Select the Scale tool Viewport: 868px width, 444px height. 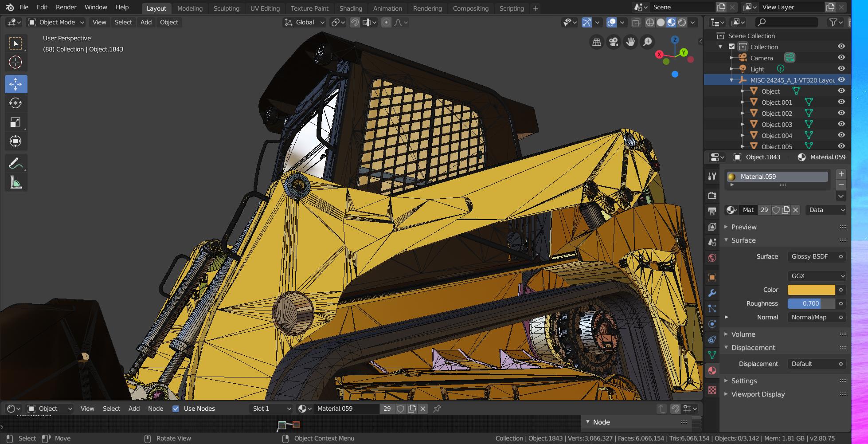pyautogui.click(x=16, y=122)
